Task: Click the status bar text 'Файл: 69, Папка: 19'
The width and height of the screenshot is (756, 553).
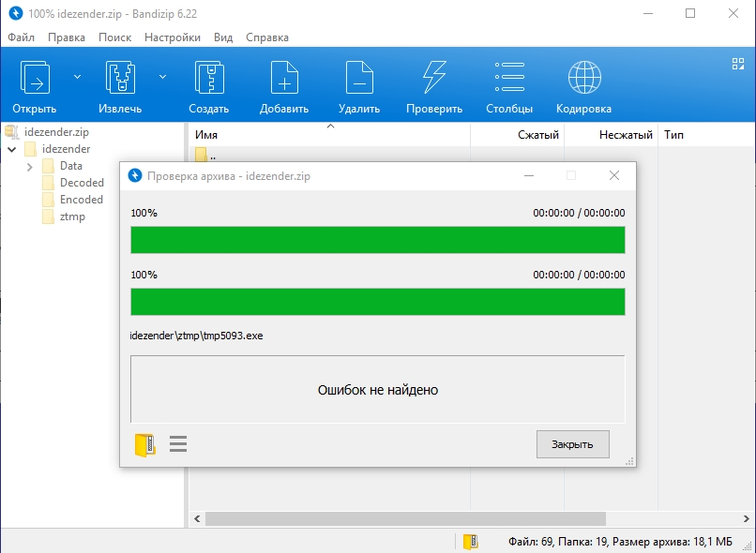Action: click(558, 542)
